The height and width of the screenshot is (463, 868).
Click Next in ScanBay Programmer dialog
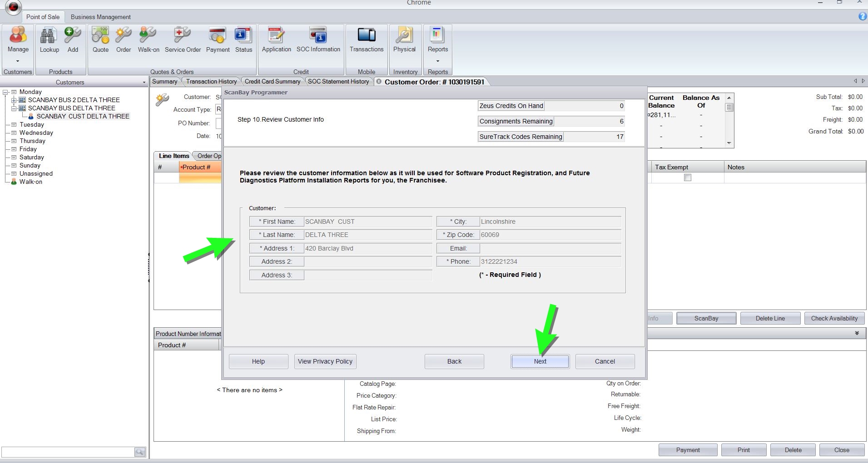pyautogui.click(x=540, y=361)
